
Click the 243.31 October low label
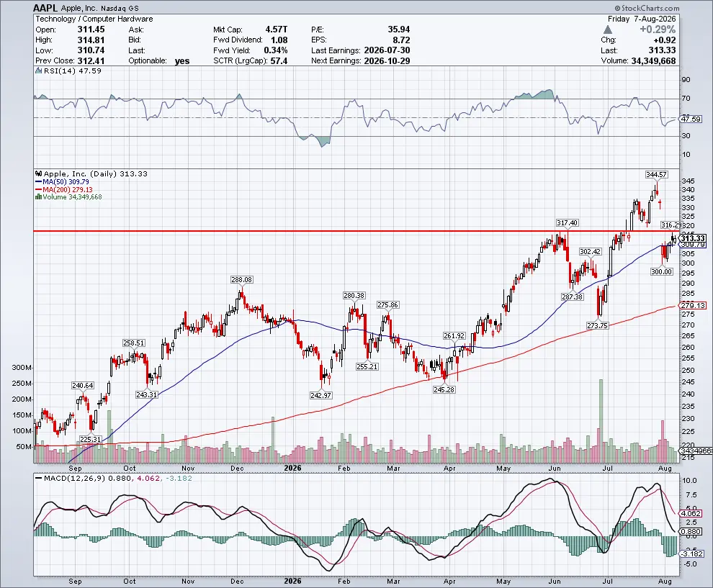click(146, 395)
